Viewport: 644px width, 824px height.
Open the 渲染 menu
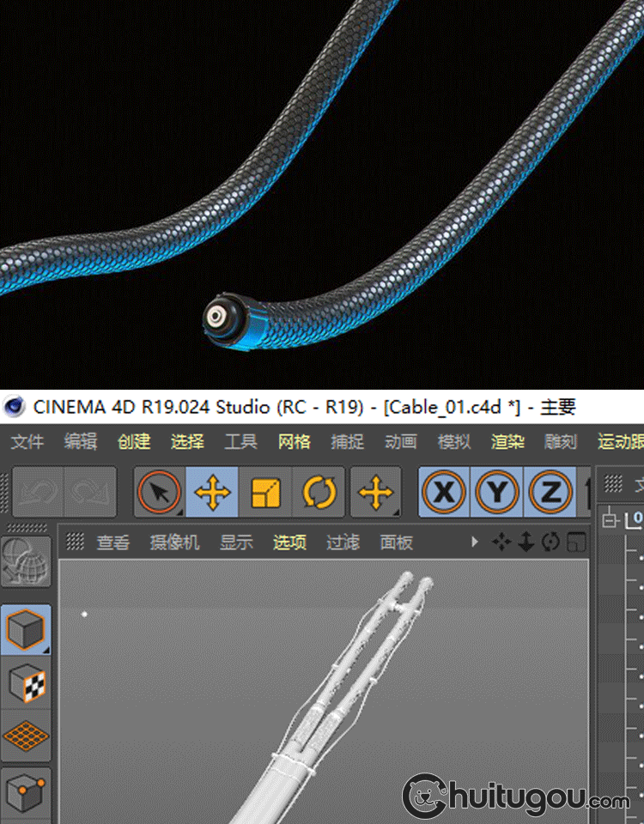click(x=507, y=442)
